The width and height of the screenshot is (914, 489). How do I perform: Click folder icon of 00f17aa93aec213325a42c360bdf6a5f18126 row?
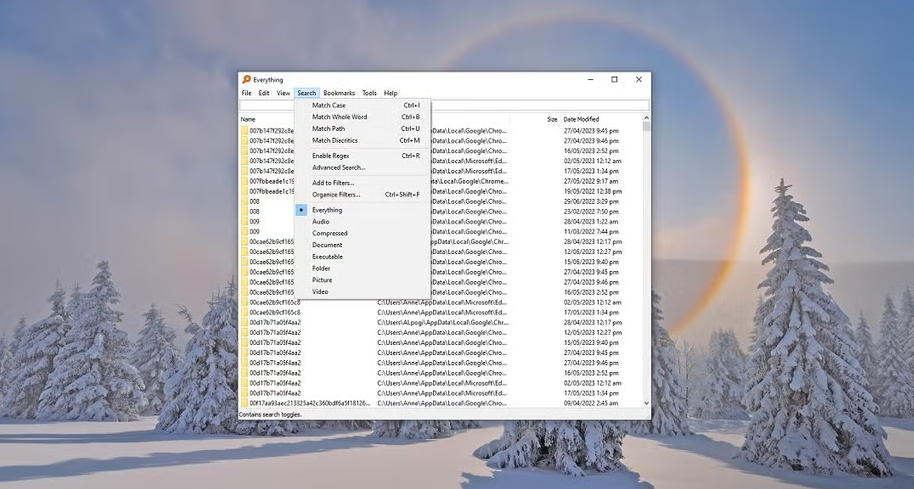tap(245, 403)
